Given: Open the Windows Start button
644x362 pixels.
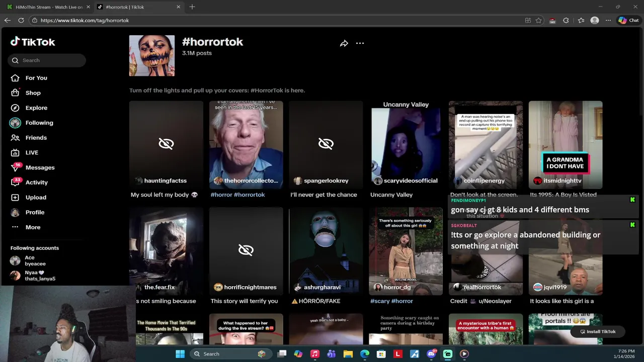Looking at the screenshot, I should 180,354.
